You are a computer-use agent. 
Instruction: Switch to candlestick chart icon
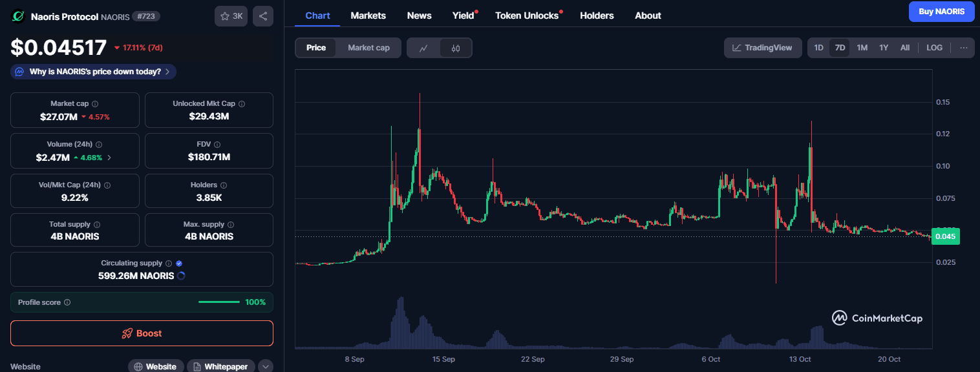coord(454,47)
